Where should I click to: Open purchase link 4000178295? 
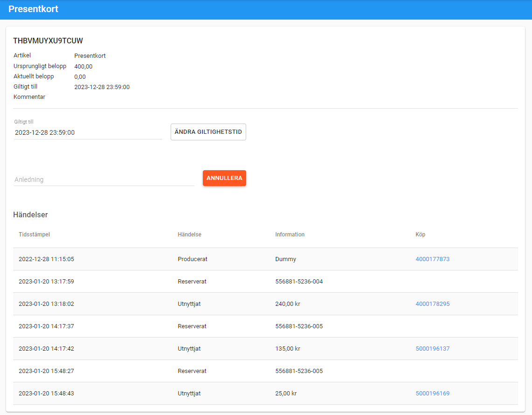[432, 304]
